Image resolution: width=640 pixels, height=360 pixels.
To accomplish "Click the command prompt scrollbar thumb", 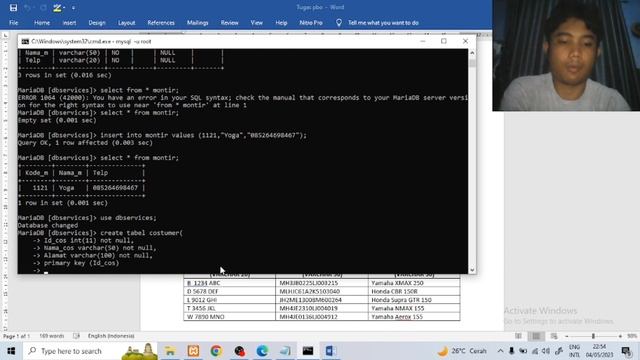I will click(x=472, y=63).
